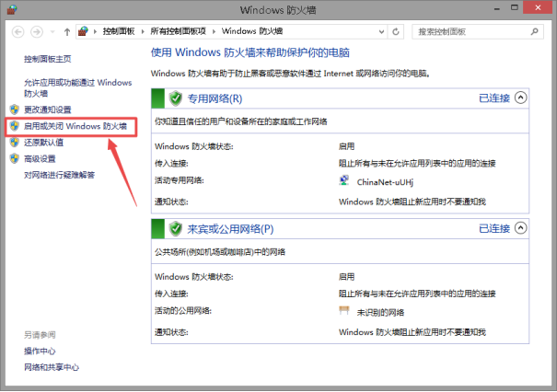
Task: Click the Back navigation arrow
Action: (17, 32)
